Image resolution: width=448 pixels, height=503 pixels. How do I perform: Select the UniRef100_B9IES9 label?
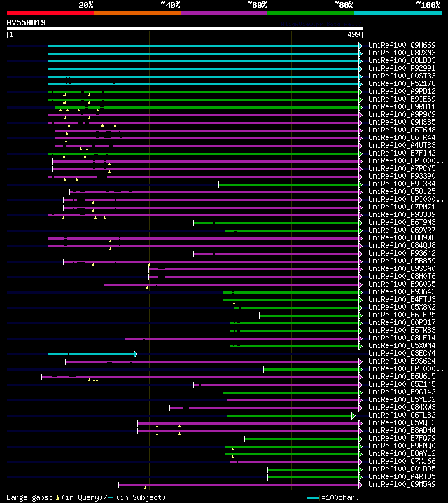[402, 99]
